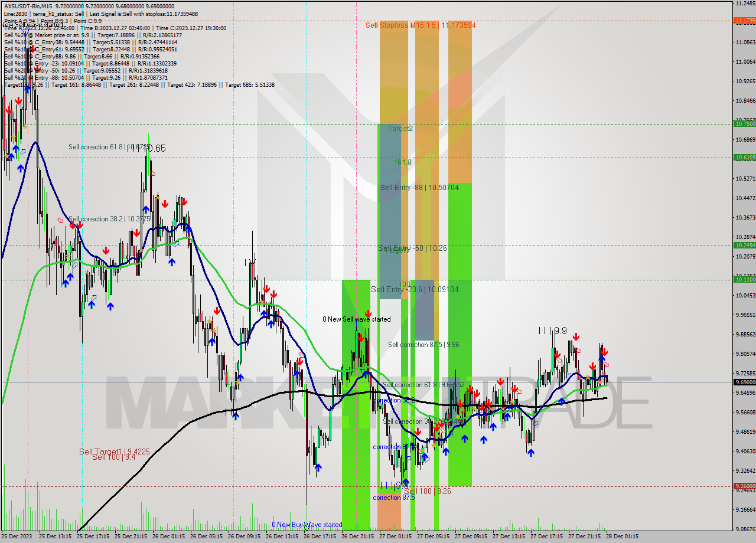Click the 'Sell 100 | 9.26' label
Screen dimensions: 756x543
coord(428,491)
